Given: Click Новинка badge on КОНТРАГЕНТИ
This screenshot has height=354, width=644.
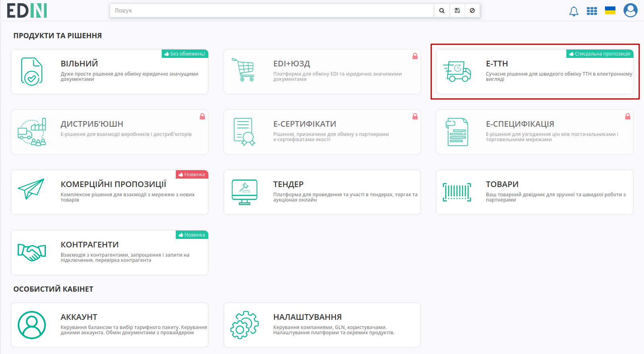Looking at the screenshot, I should click(192, 235).
